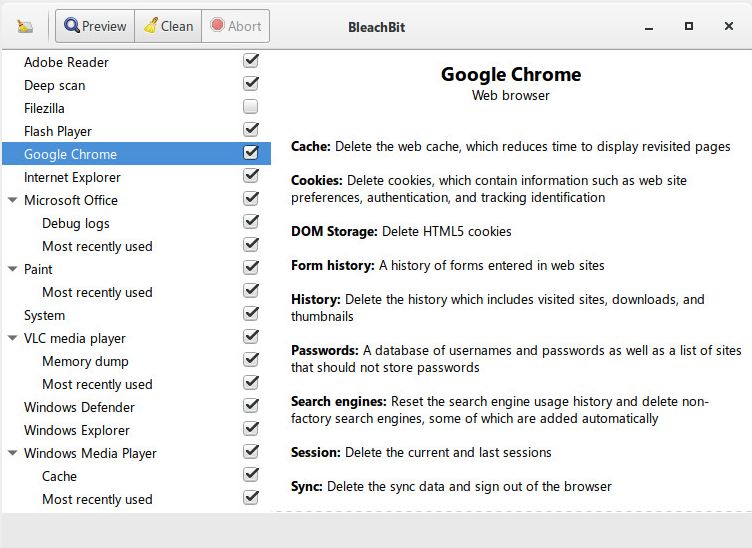Screen dimensions: 752x548
Task: Select the Memory dump item
Action: point(136,361)
